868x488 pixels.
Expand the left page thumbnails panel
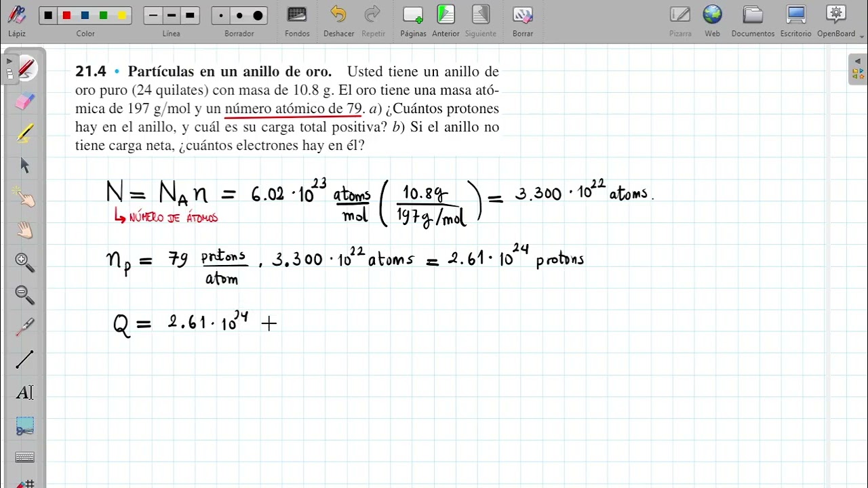tap(9, 62)
